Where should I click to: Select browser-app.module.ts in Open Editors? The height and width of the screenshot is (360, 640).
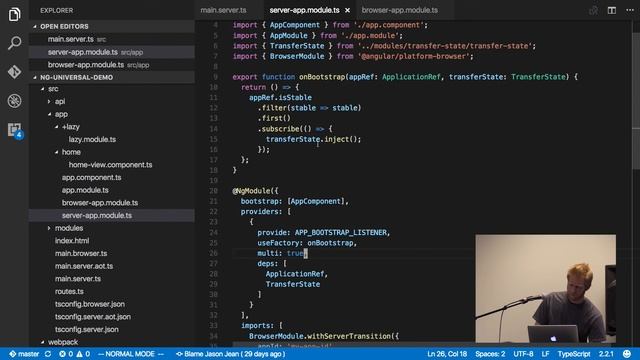(111, 64)
